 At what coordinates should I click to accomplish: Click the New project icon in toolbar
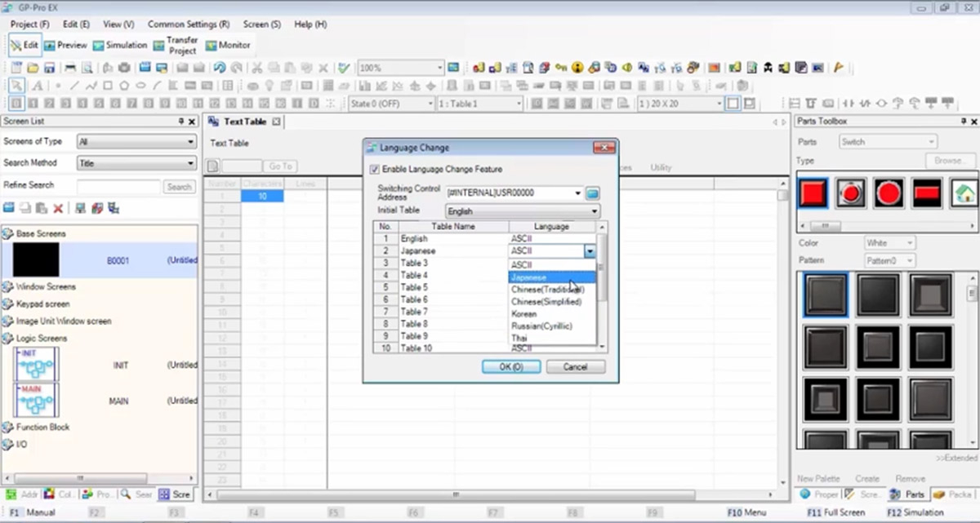(16, 68)
